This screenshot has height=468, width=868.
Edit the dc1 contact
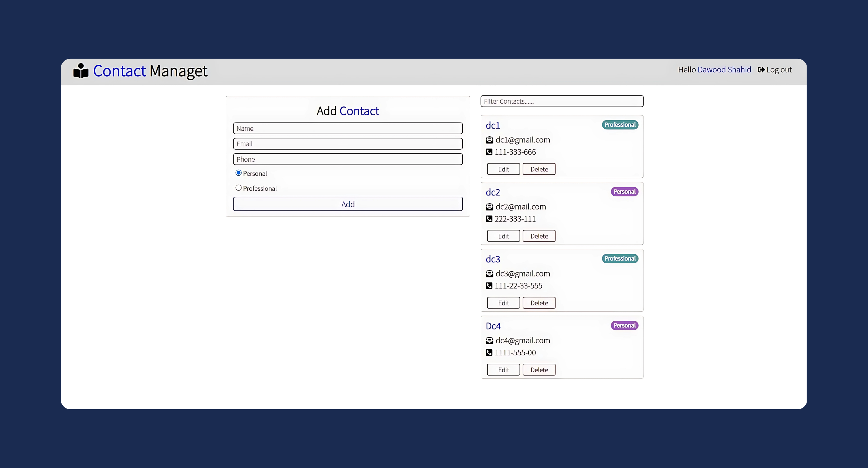tap(503, 169)
